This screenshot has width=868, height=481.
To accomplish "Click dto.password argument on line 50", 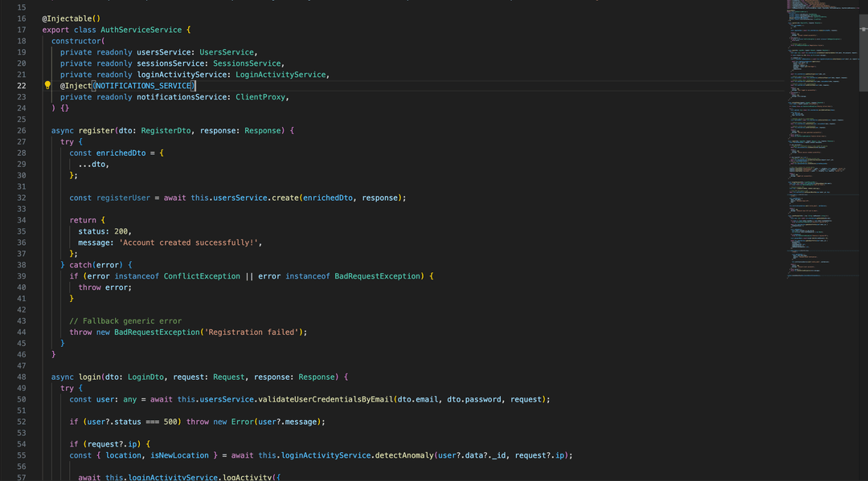I will pos(474,399).
